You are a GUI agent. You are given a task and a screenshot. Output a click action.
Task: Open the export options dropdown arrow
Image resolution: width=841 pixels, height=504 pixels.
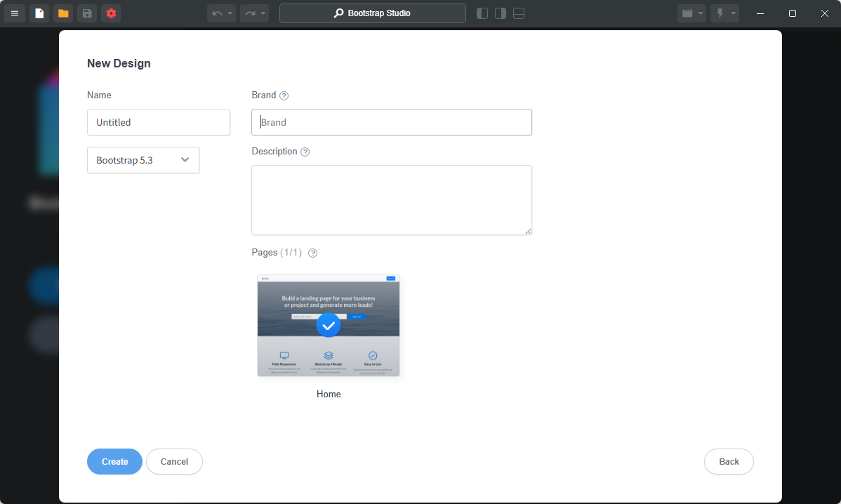(732, 13)
